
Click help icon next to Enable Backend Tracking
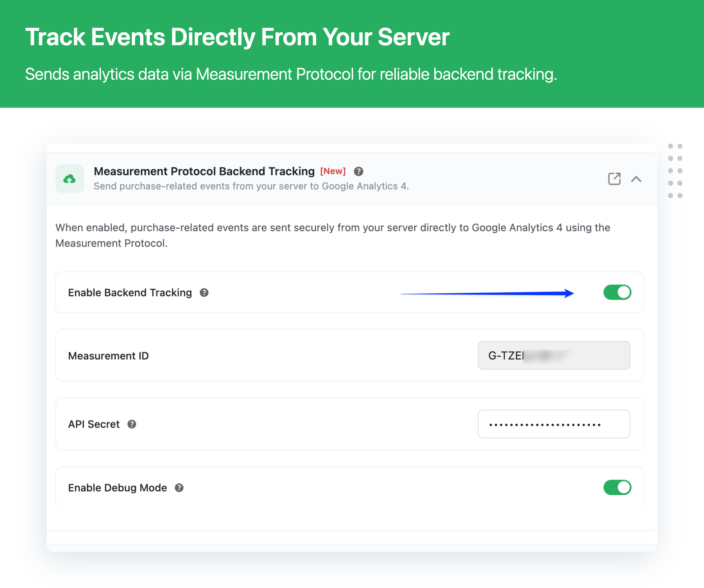click(204, 293)
